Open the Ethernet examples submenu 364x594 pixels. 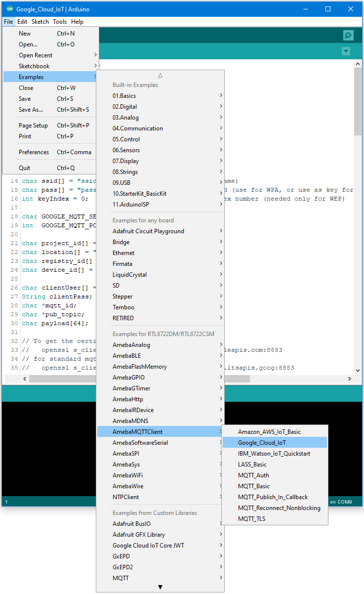pyautogui.click(x=161, y=253)
